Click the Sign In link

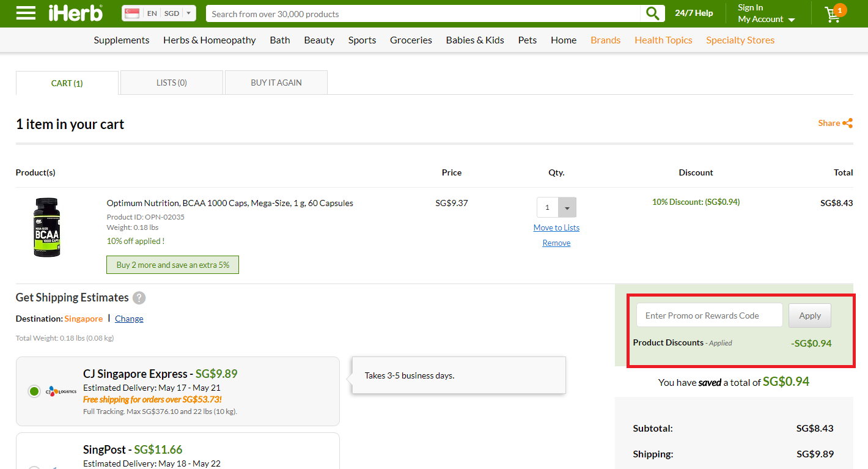pos(750,7)
